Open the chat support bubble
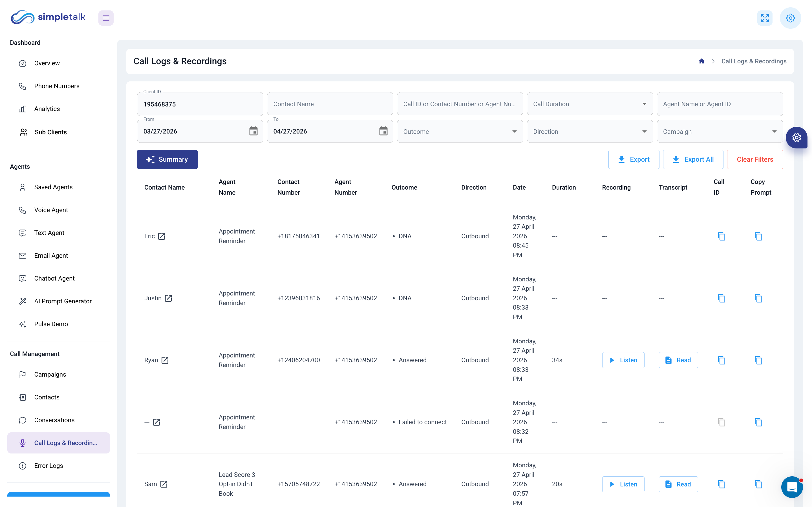Image resolution: width=812 pixels, height=507 pixels. point(792,487)
